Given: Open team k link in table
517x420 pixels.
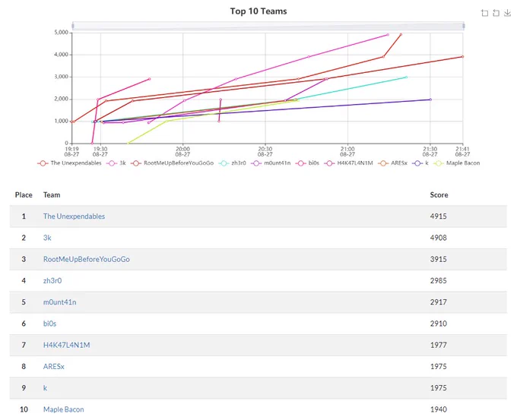Looking at the screenshot, I should [x=45, y=387].
